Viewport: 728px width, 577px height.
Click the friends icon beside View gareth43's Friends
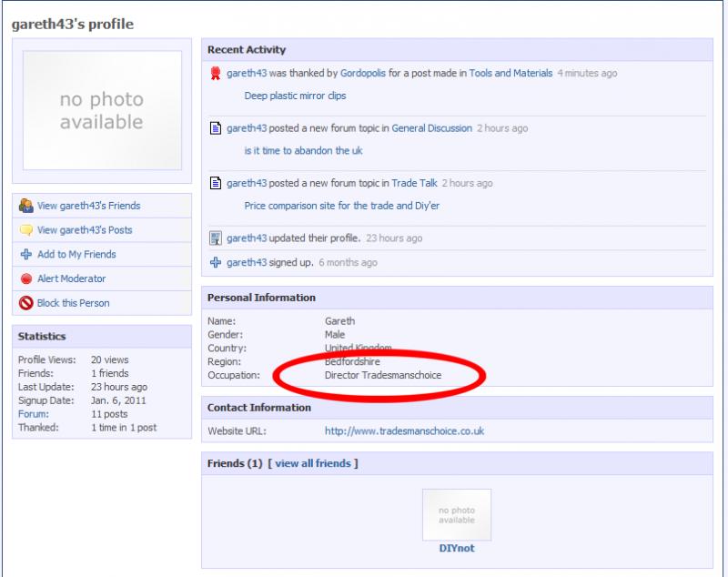click(x=26, y=206)
